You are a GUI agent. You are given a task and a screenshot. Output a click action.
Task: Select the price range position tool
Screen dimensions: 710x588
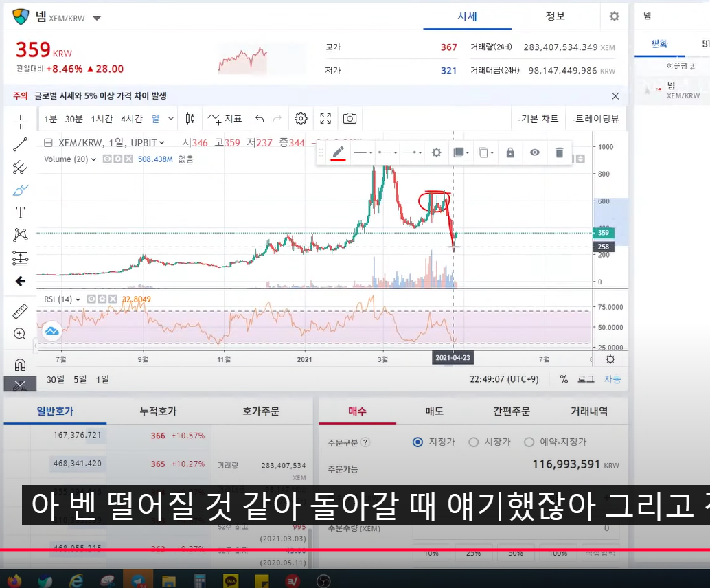click(20, 258)
